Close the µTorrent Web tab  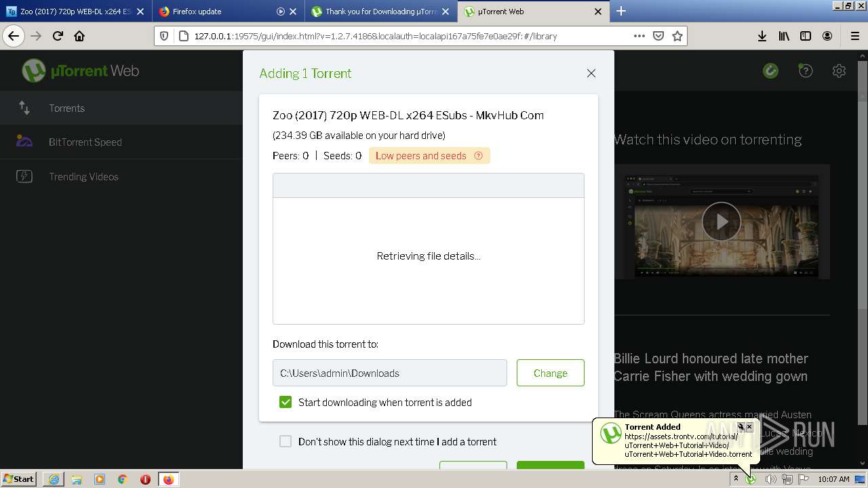point(598,12)
